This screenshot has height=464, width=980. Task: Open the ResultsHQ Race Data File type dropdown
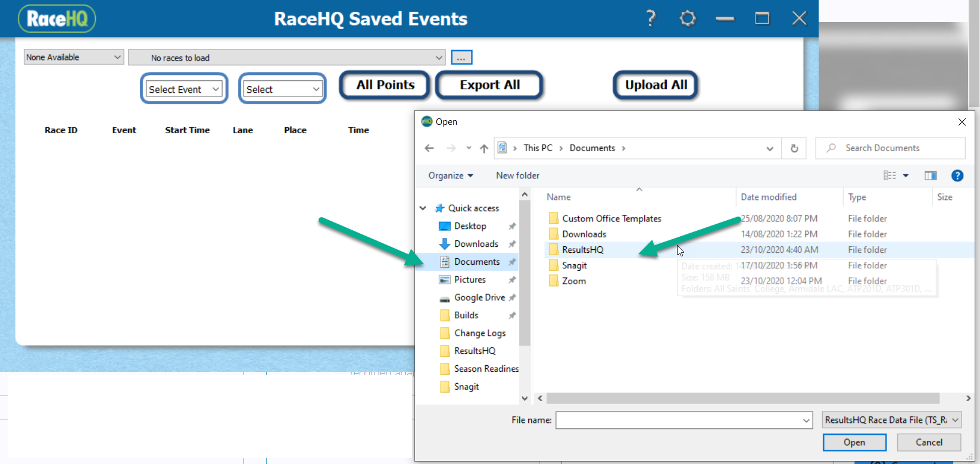(891, 420)
